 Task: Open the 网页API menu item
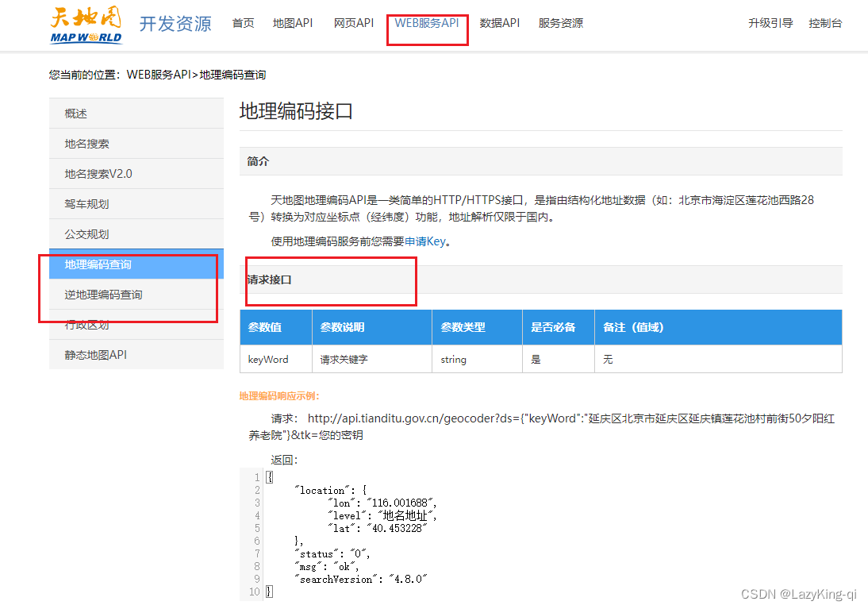(354, 23)
